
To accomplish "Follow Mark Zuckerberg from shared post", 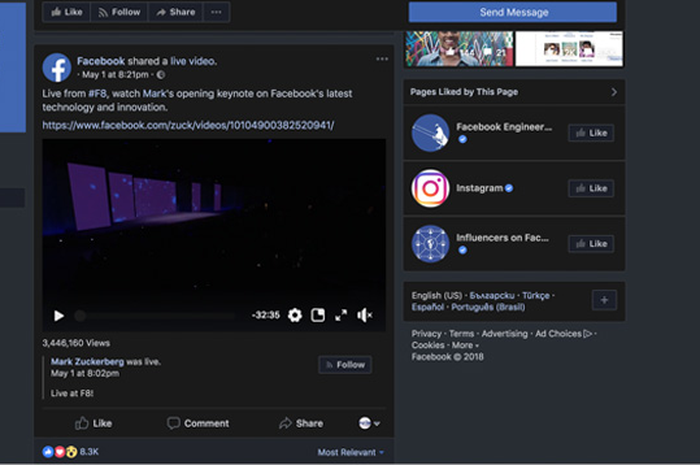I will click(x=345, y=365).
